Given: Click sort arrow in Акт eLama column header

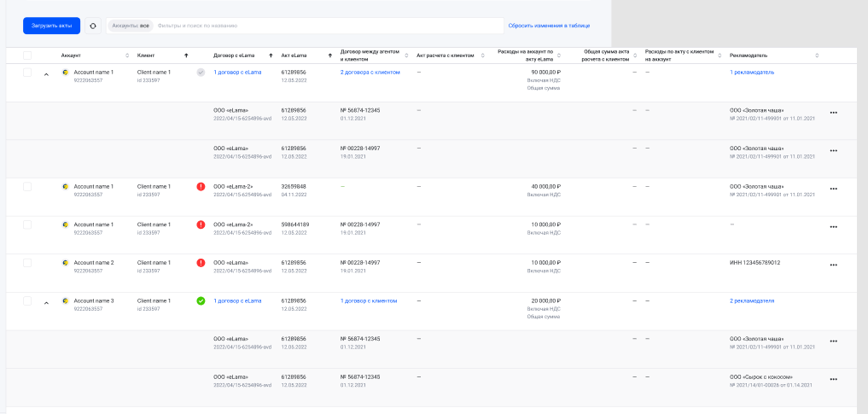Looking at the screenshot, I should click(x=329, y=55).
